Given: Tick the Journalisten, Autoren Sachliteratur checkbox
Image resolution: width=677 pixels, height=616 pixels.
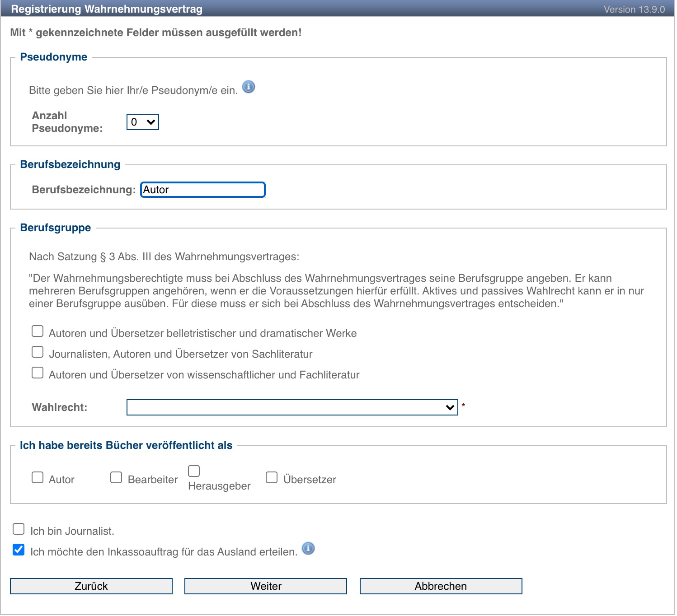Looking at the screenshot, I should (38, 352).
